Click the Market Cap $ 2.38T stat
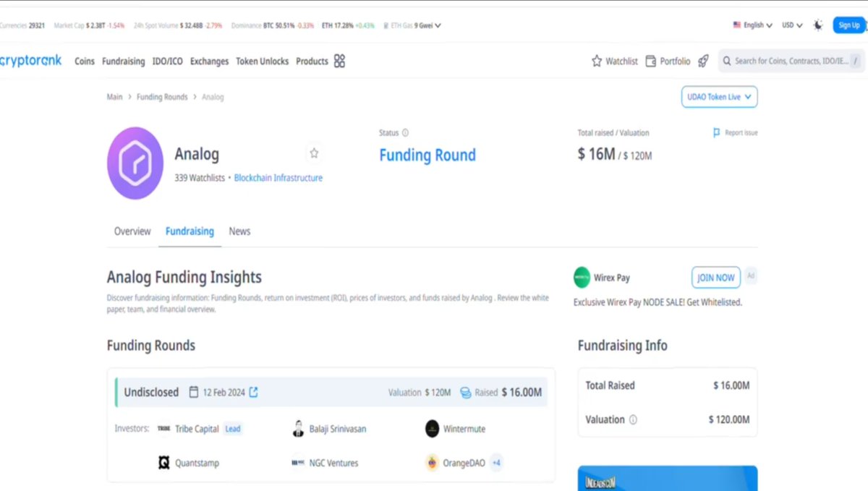The image size is (868, 491). pos(90,25)
